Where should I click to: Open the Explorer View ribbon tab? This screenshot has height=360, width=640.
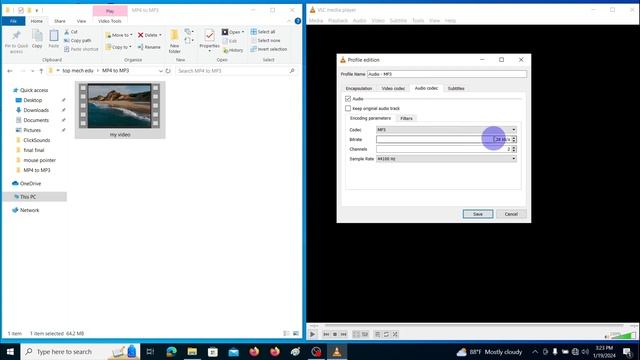tap(81, 21)
